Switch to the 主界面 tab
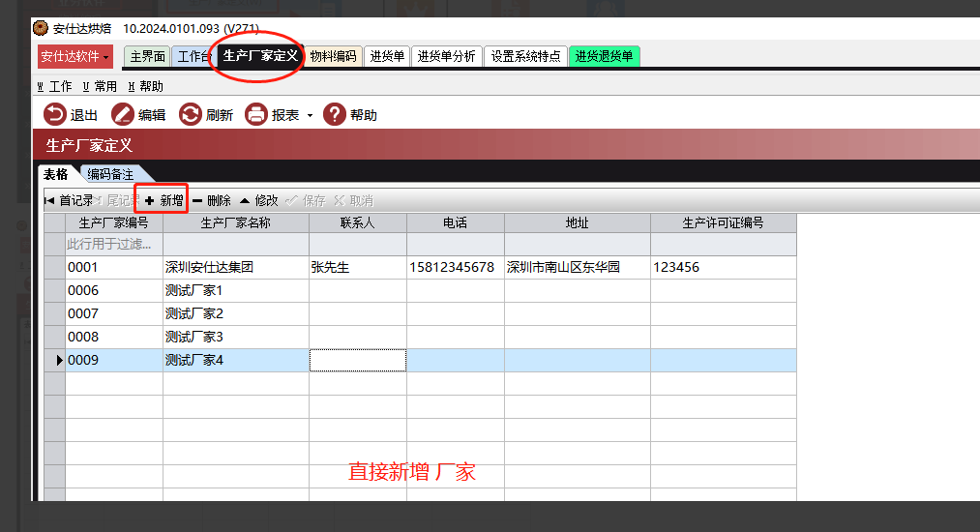The image size is (980, 532). (x=147, y=57)
